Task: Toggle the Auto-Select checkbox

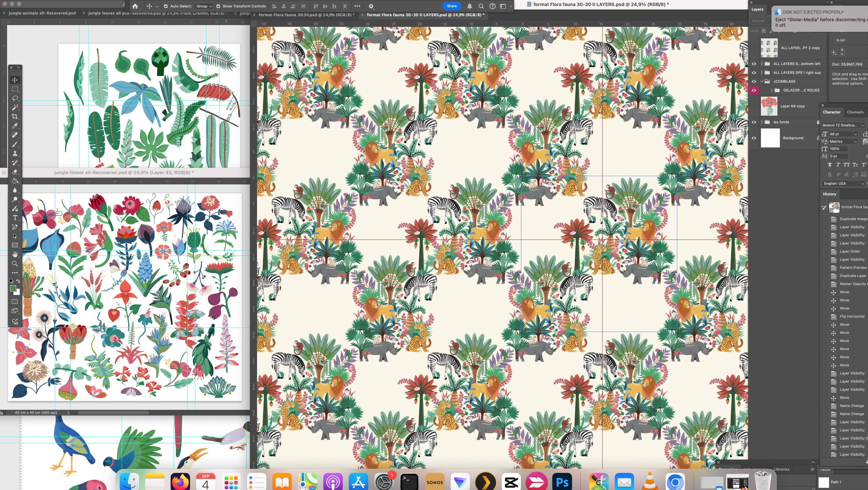Action: coord(166,6)
